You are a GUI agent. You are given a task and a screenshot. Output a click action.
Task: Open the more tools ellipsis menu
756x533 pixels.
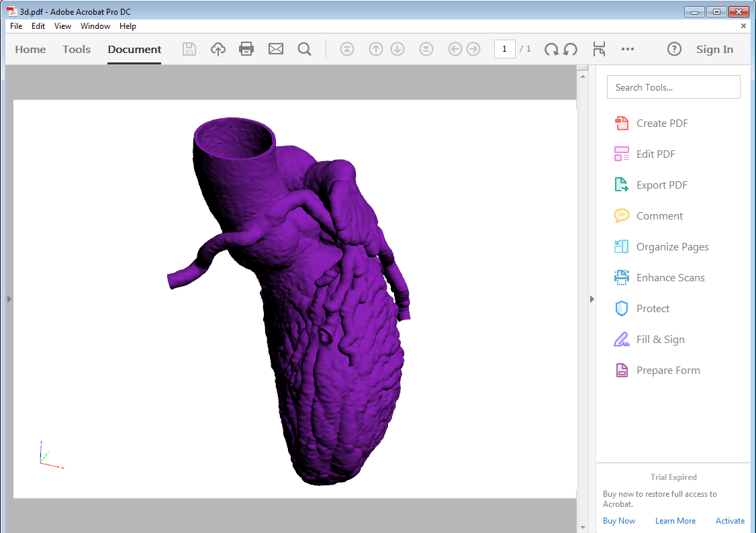tap(628, 48)
